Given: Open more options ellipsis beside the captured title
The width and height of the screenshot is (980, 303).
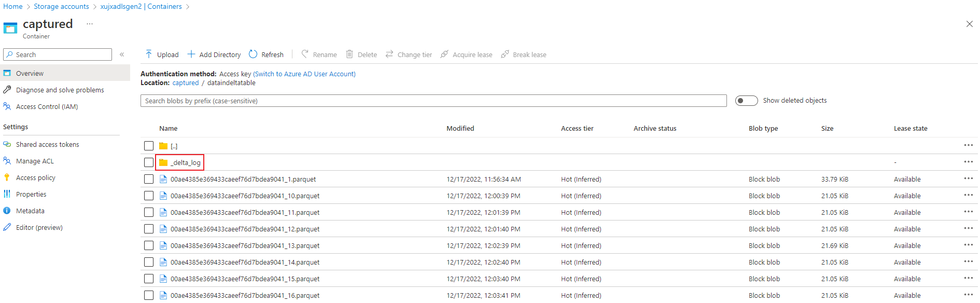Looking at the screenshot, I should [x=90, y=24].
